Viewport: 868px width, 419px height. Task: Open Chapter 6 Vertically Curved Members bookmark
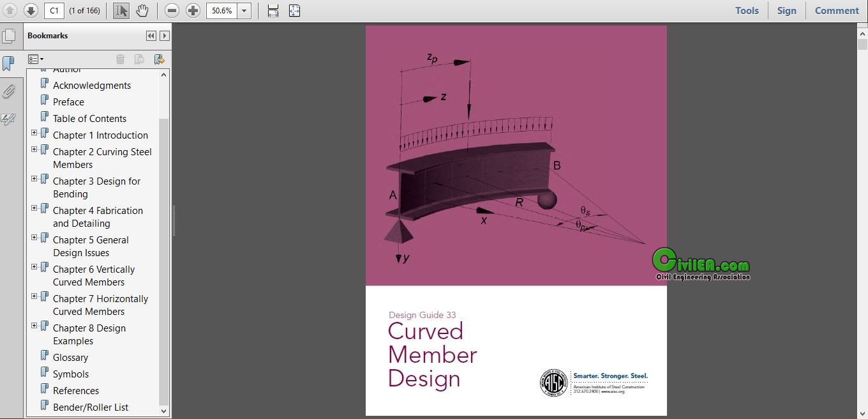(x=94, y=275)
